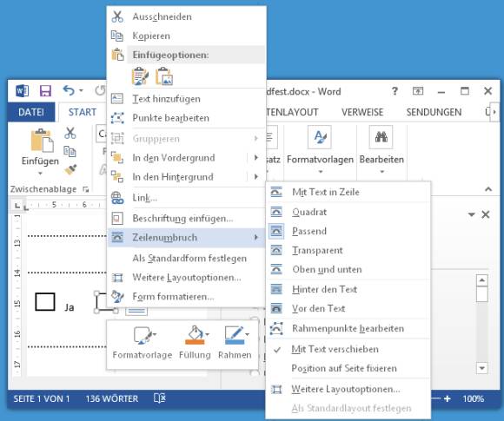Click the zoom-in plus button
Image resolution: width=504 pixels, height=421 pixels.
tap(448, 398)
